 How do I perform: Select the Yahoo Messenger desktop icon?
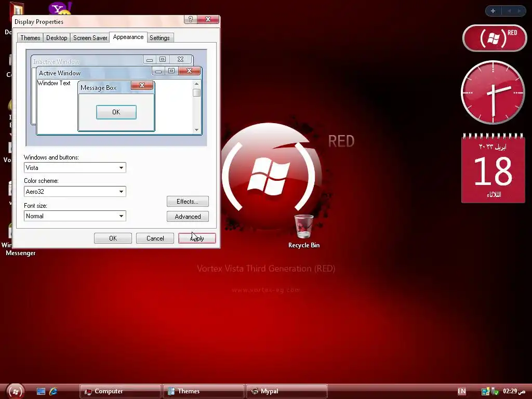pyautogui.click(x=60, y=8)
